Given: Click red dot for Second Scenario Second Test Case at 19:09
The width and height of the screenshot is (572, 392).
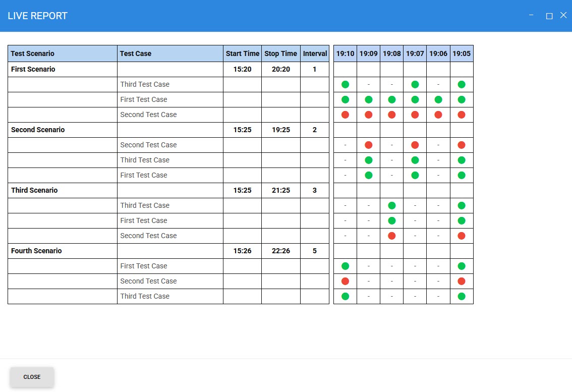Looking at the screenshot, I should pyautogui.click(x=369, y=145).
